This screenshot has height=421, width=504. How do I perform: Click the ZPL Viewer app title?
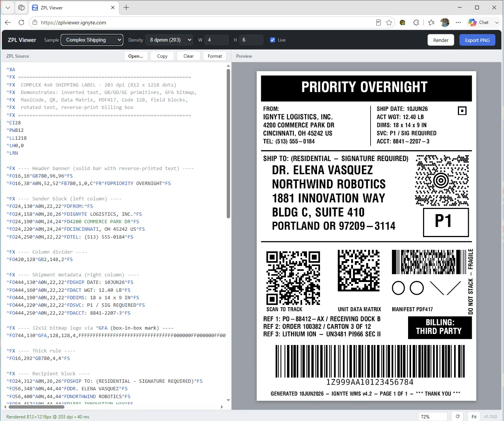point(22,40)
